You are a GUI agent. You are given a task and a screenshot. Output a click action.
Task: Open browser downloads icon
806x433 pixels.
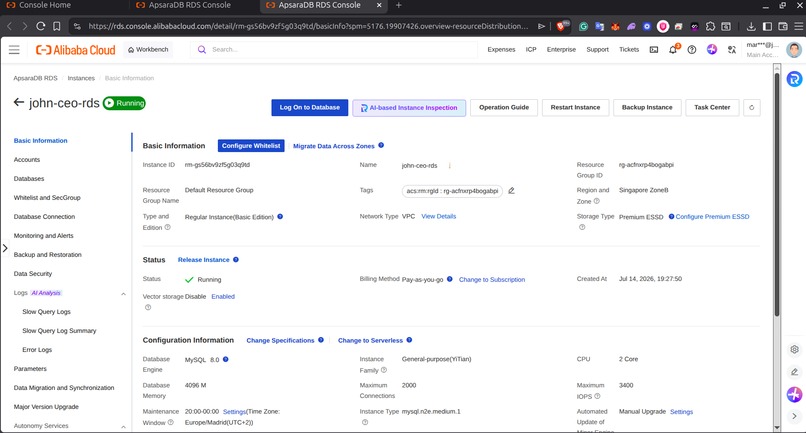pos(751,26)
